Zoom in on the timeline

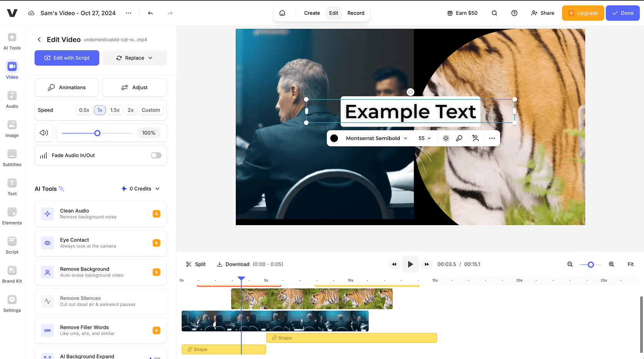point(611,264)
